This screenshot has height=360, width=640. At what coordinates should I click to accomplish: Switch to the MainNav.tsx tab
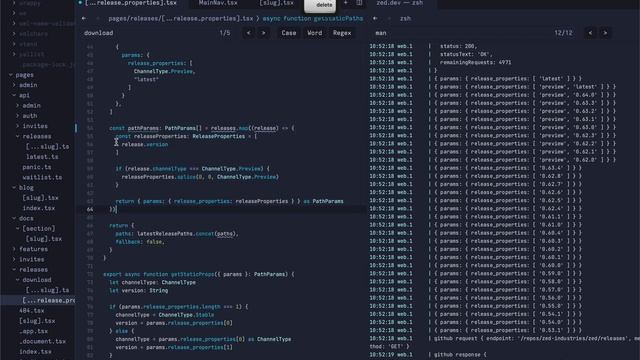click(218, 3)
